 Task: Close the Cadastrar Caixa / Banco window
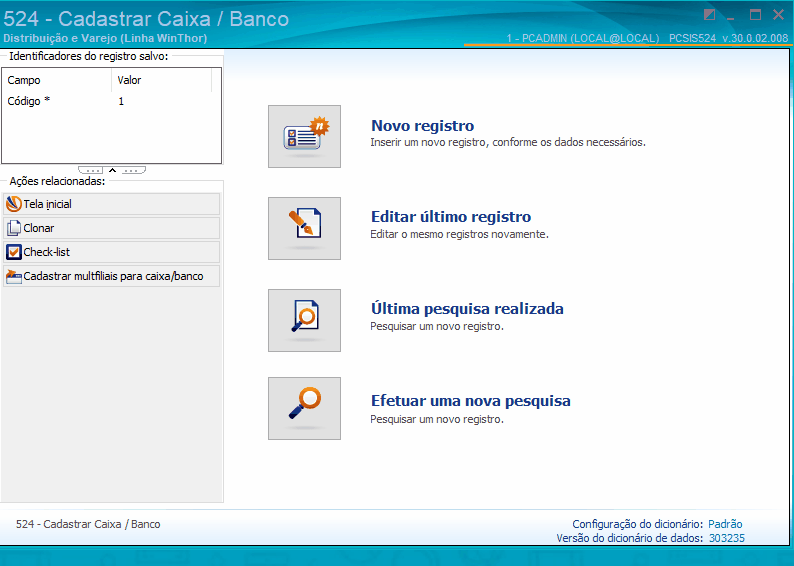pyautogui.click(x=779, y=15)
